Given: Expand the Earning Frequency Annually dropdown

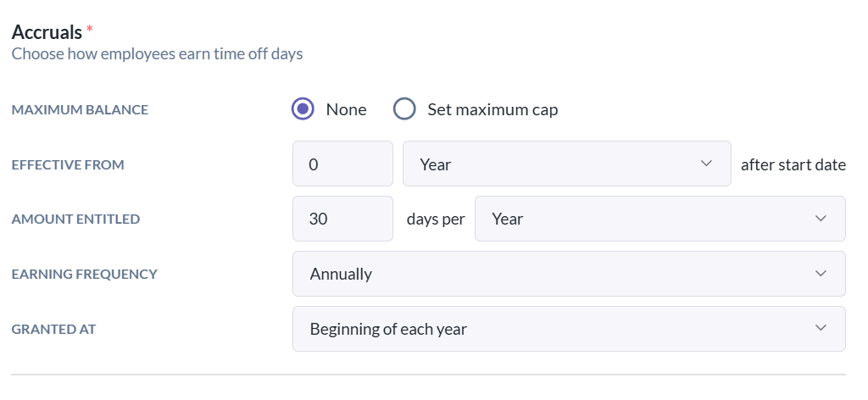Looking at the screenshot, I should tap(569, 274).
